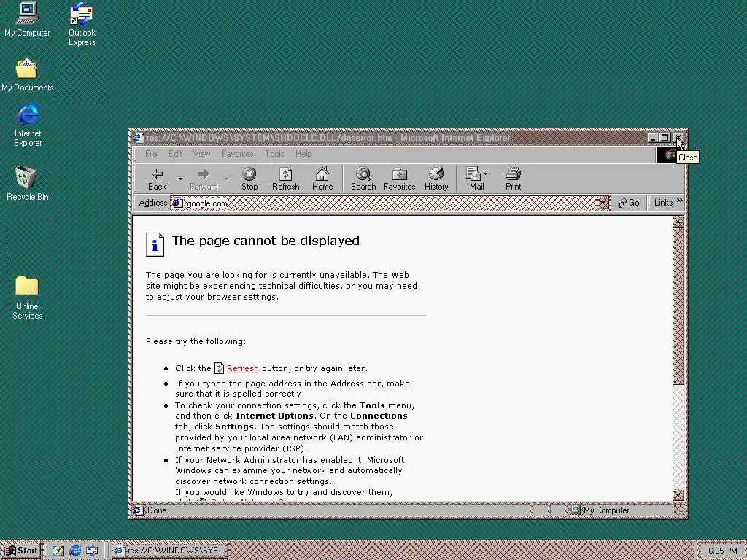Expand the Links toolbar chevron

click(679, 201)
